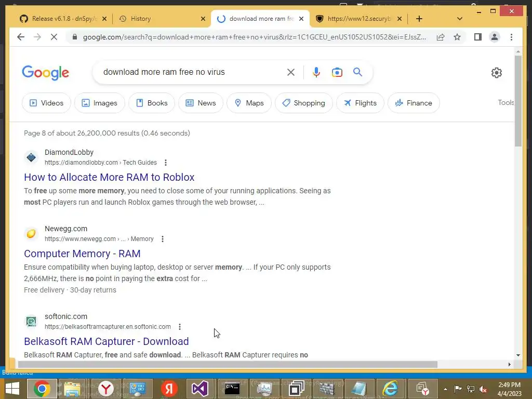Viewport: 532px width, 399px height.
Task: Start voice search with microphone
Action: (x=316, y=72)
